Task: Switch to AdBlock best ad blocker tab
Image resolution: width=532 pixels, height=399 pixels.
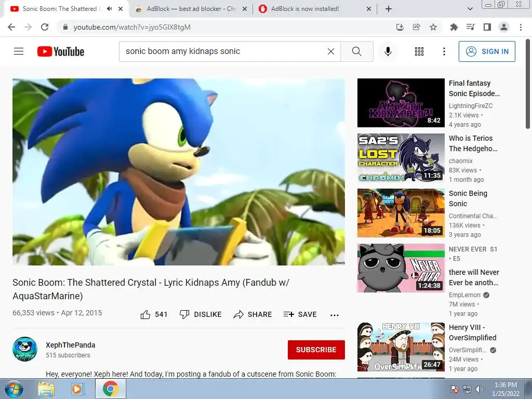Action: tap(192, 9)
